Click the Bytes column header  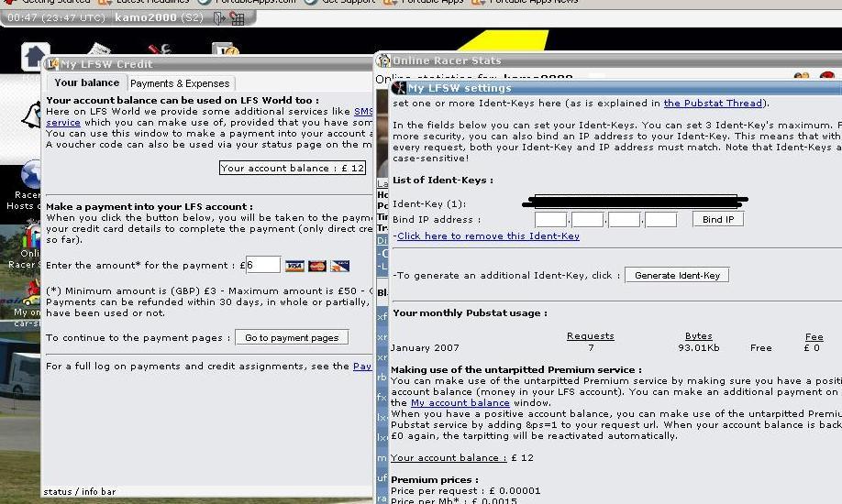(x=699, y=336)
